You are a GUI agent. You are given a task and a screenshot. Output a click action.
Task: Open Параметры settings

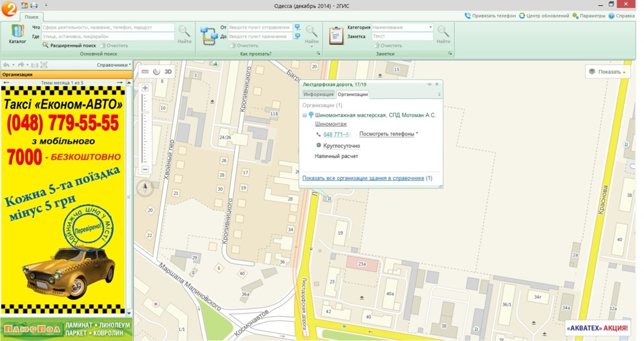pyautogui.click(x=589, y=15)
